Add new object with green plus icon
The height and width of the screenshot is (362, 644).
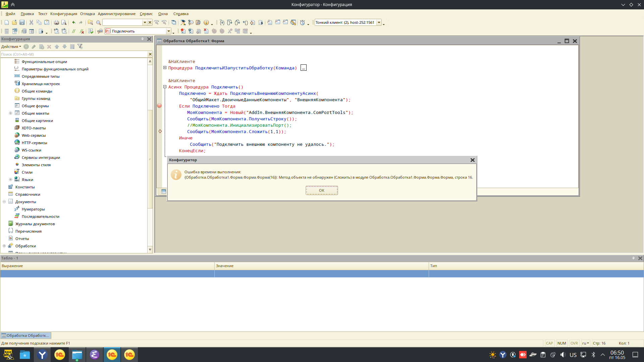point(26,47)
